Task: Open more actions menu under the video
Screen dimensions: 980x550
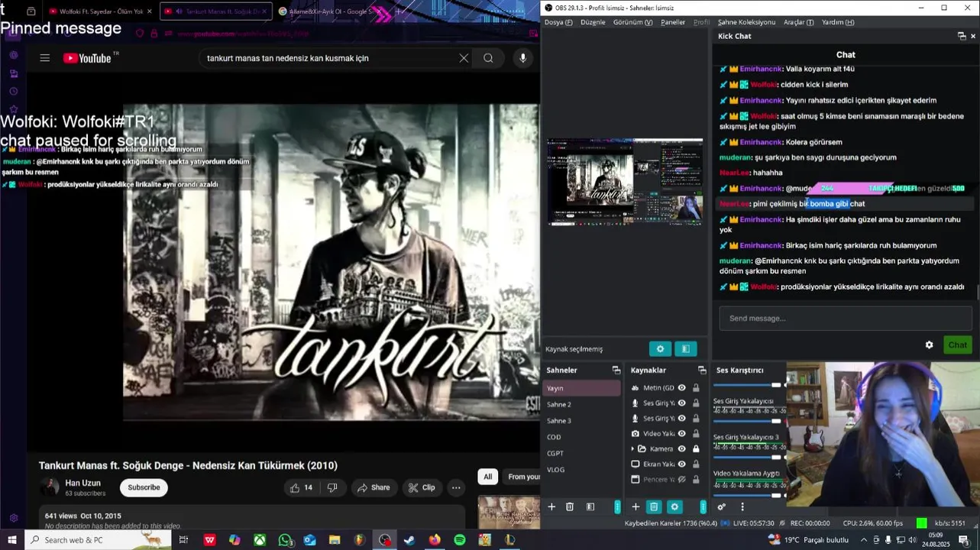Action: point(456,487)
